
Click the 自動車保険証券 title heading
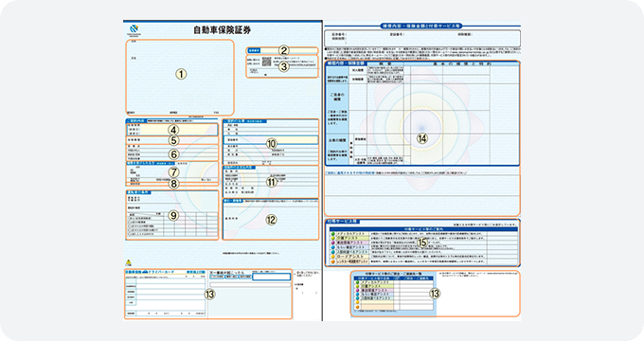point(222,30)
